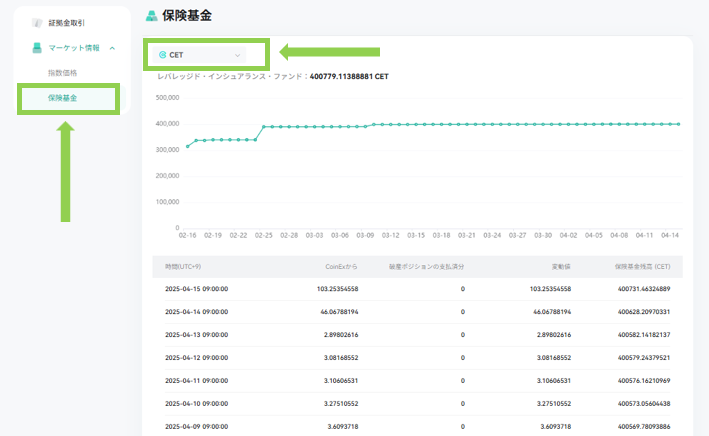
Task: Click the 03-09 x-axis label
Action: click(x=365, y=235)
